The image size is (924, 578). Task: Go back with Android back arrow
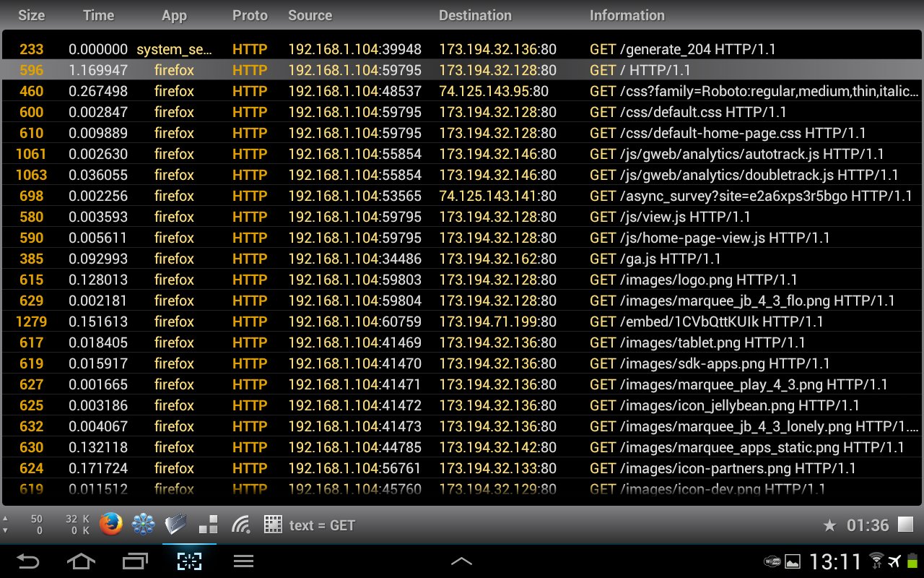tap(28, 561)
